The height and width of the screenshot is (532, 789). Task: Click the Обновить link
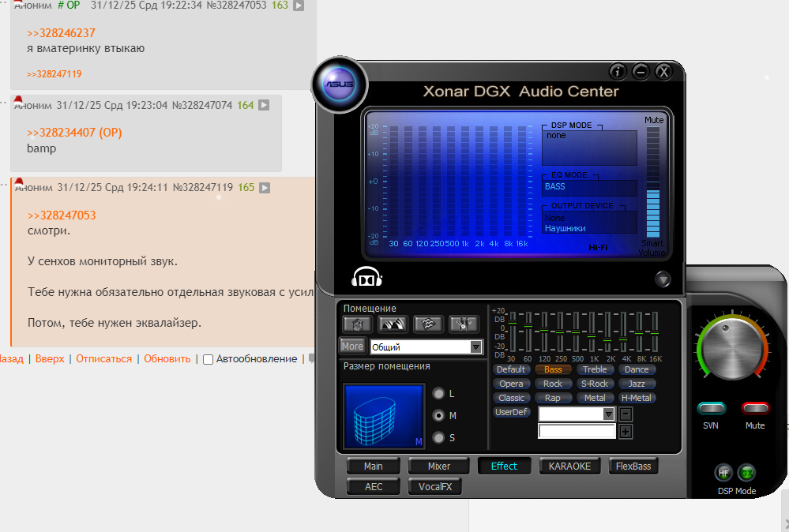(x=167, y=358)
